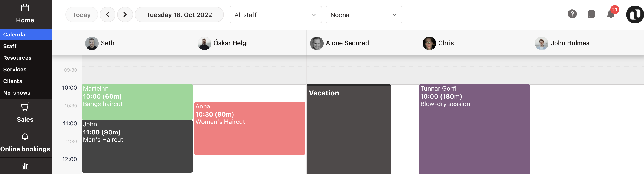Go to next day arrow
The height and width of the screenshot is (174, 644).
(x=125, y=15)
